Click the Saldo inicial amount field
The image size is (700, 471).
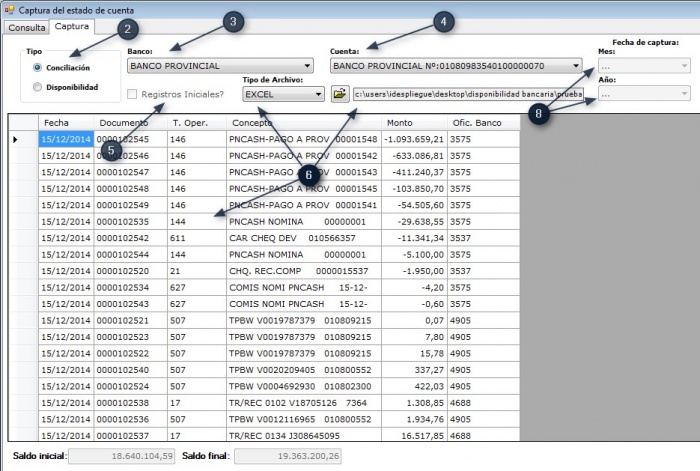(121, 456)
